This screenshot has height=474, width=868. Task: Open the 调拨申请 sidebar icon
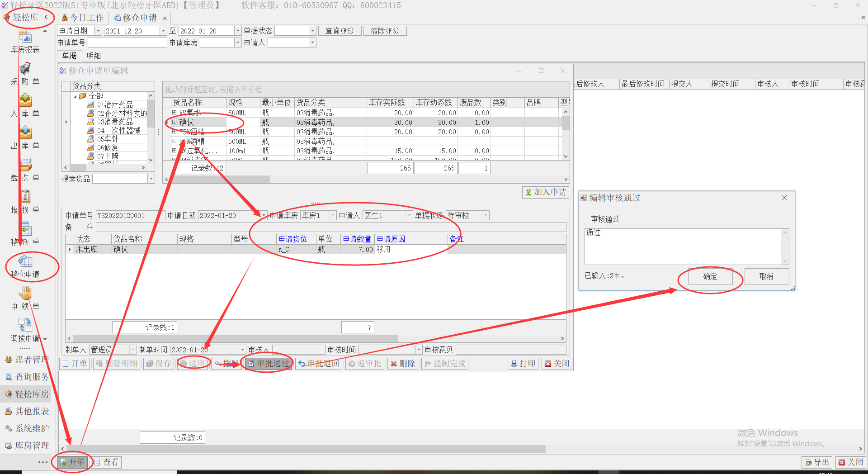point(25,325)
